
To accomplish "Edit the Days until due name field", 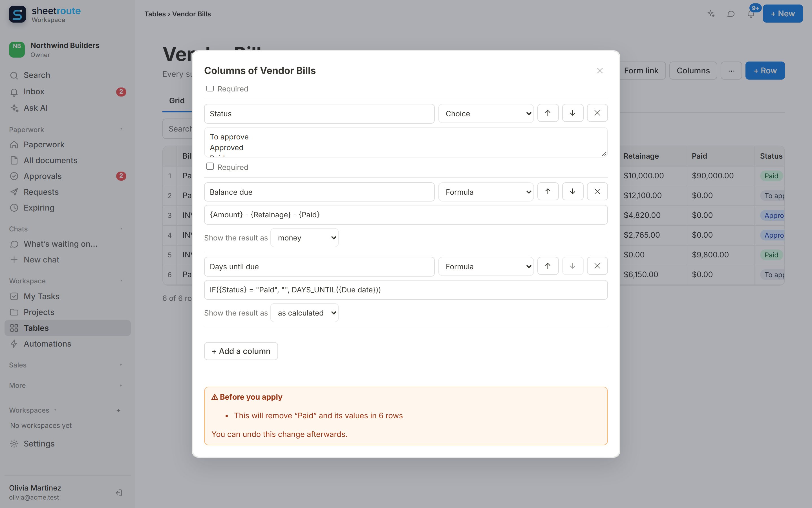I will coord(319,266).
